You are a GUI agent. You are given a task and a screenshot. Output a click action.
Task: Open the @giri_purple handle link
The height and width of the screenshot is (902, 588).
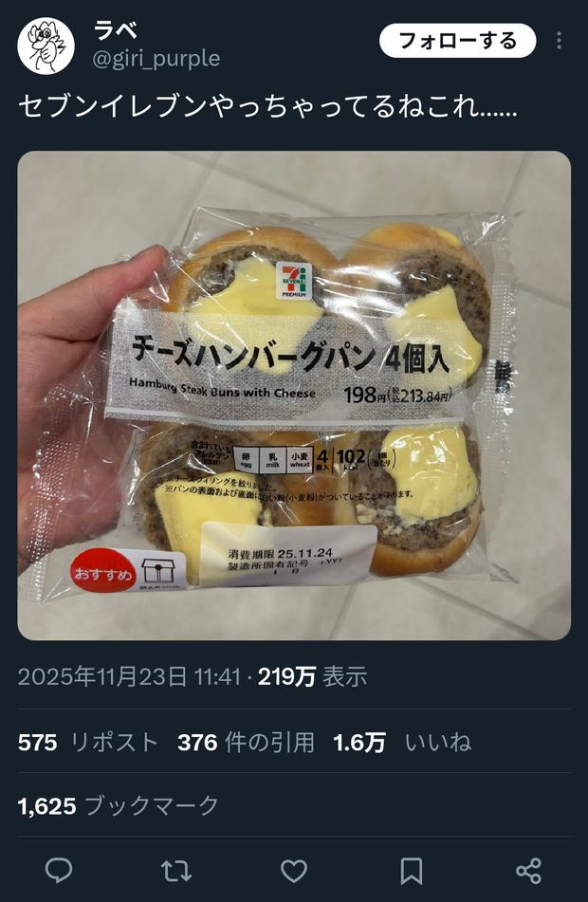156,59
